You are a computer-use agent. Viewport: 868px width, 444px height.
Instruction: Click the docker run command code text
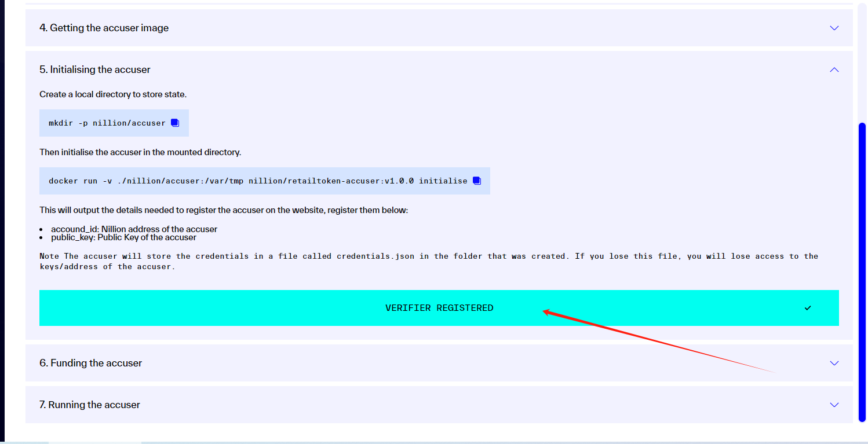click(x=257, y=181)
